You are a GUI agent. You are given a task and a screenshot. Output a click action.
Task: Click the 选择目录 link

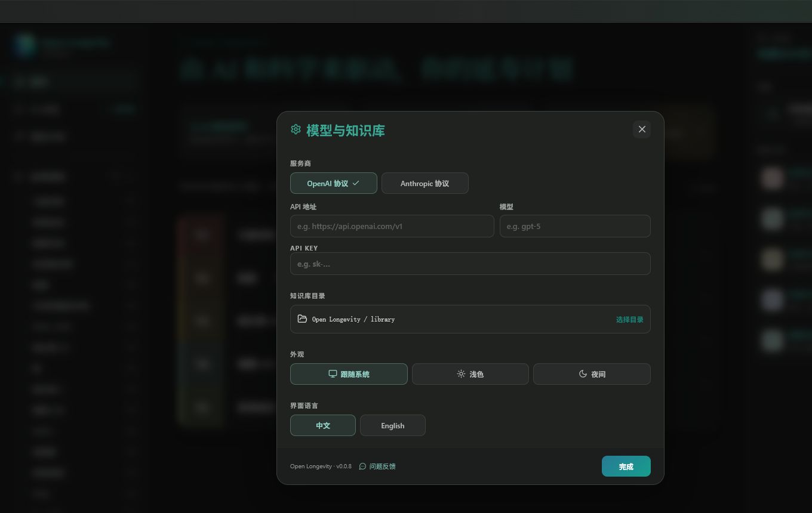point(630,320)
